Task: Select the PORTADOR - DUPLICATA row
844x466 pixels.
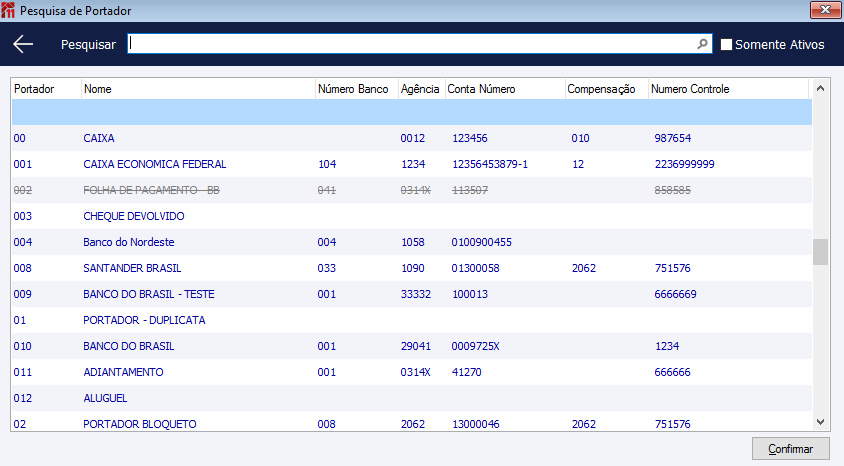Action: (x=411, y=320)
